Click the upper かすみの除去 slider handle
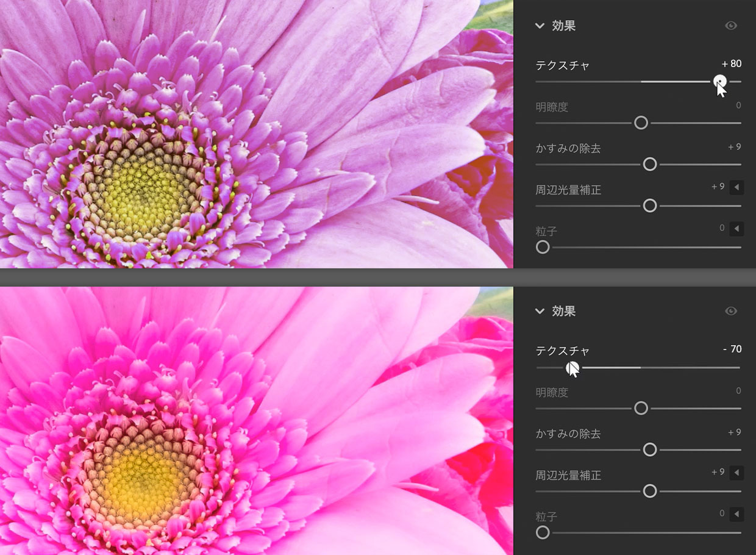 [650, 164]
